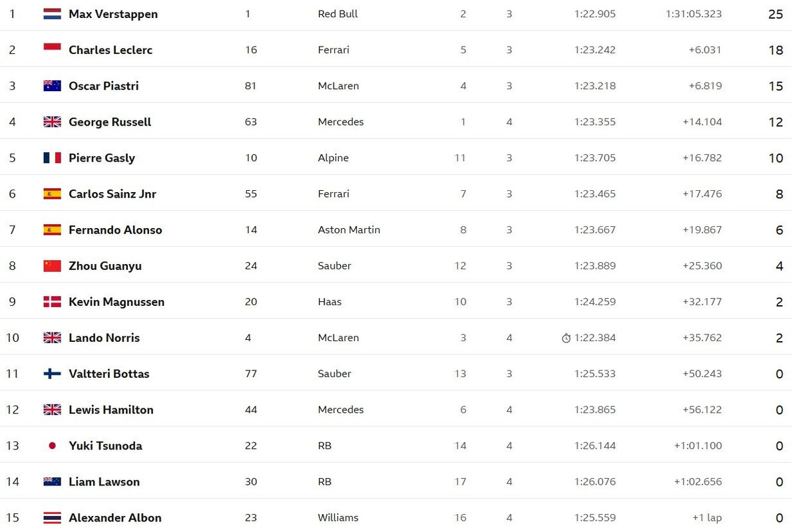Click the Finnish flag beside Valtteri Bottas
The width and height of the screenshot is (792, 532).
pyautogui.click(x=52, y=374)
